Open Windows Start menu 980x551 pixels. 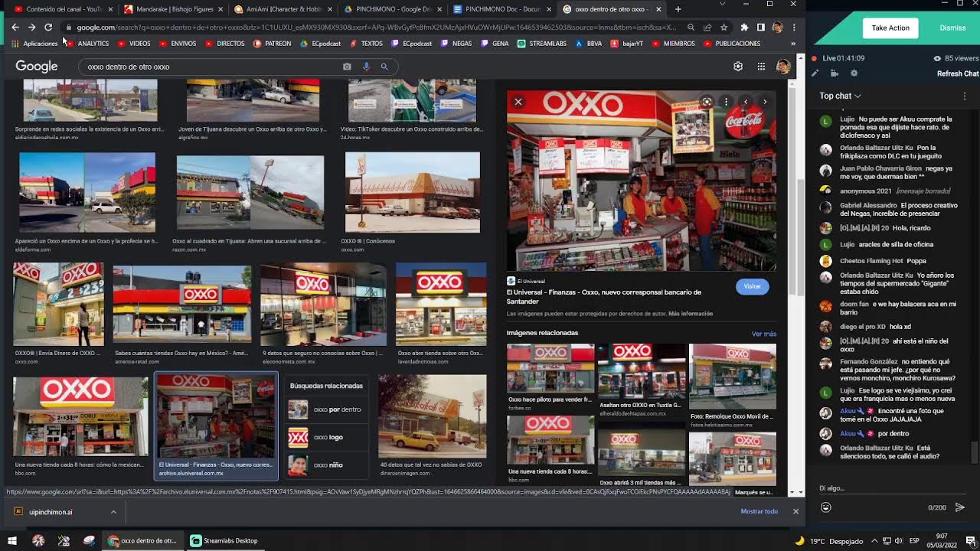point(12,540)
